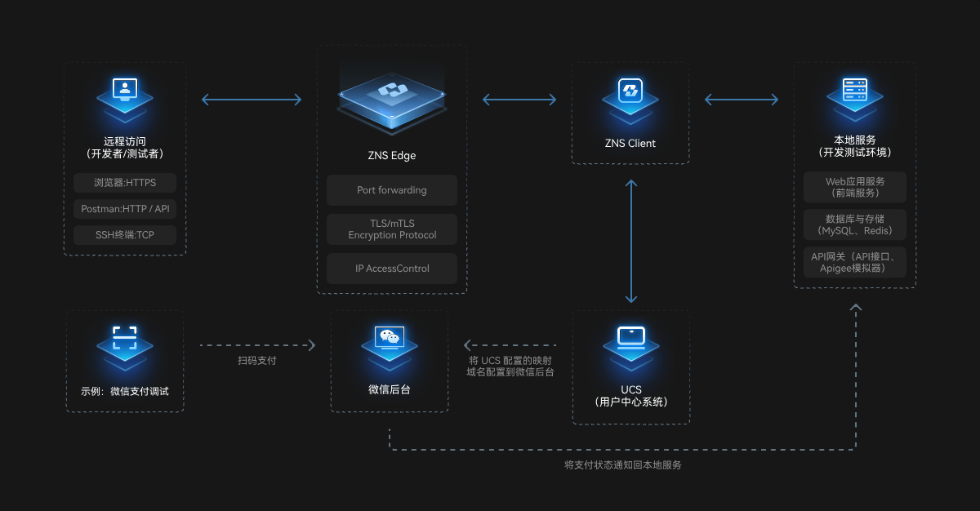Viewport: 980px width, 511px height.
Task: Select the IP AccessControl box
Action: pyautogui.click(x=392, y=269)
